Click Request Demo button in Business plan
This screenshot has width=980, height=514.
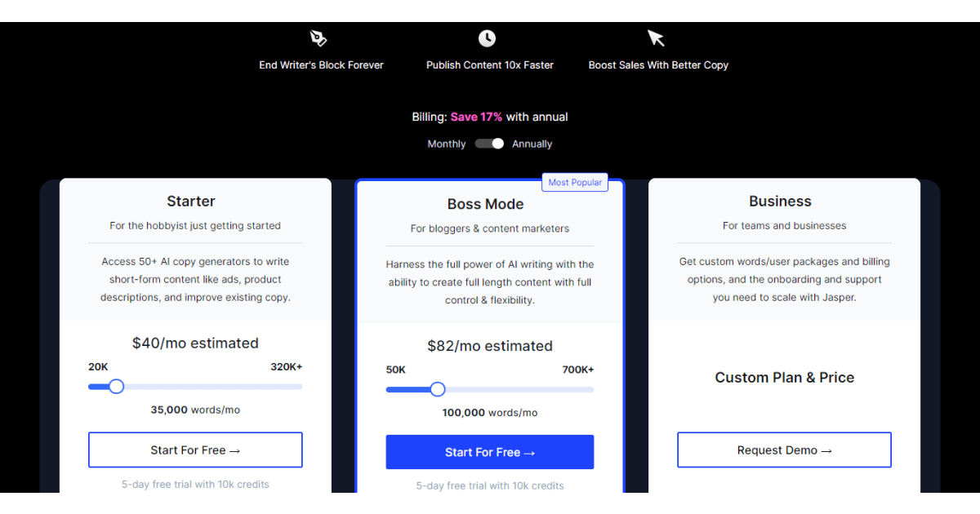pyautogui.click(x=784, y=450)
